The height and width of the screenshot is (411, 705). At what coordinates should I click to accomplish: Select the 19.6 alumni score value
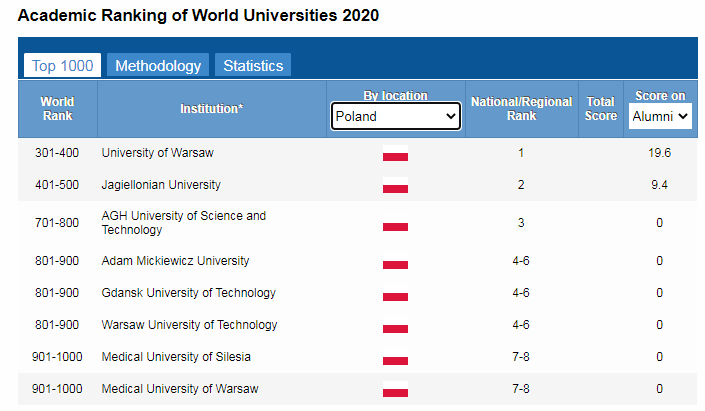pos(660,153)
